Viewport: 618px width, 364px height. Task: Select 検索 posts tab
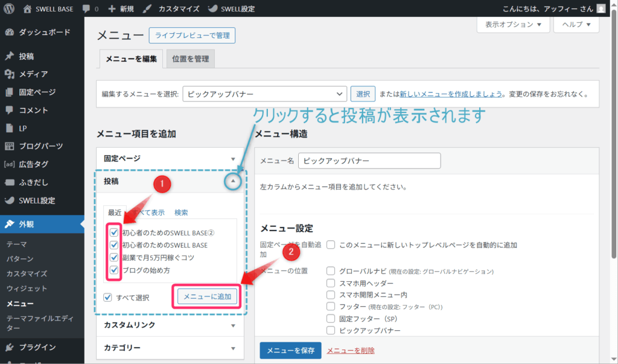(181, 212)
